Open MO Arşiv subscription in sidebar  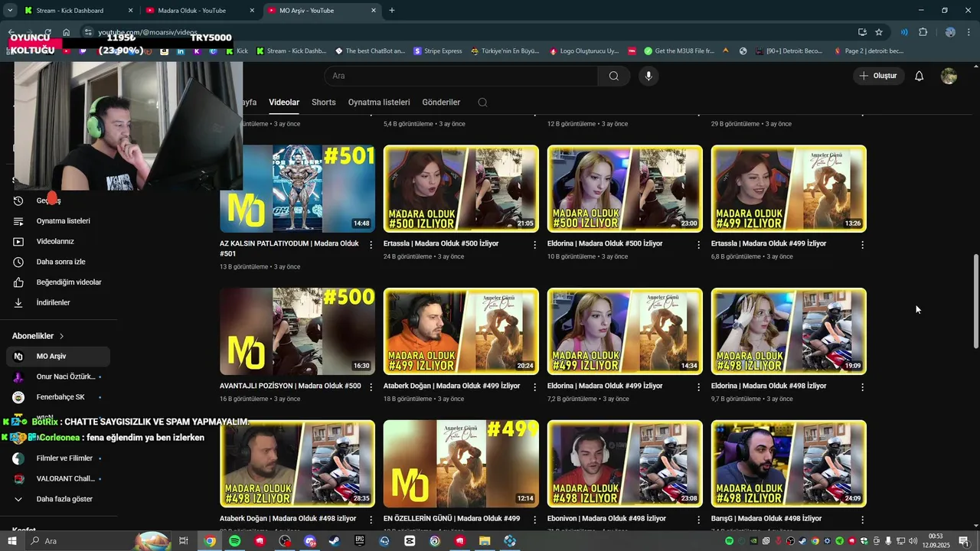pos(58,357)
